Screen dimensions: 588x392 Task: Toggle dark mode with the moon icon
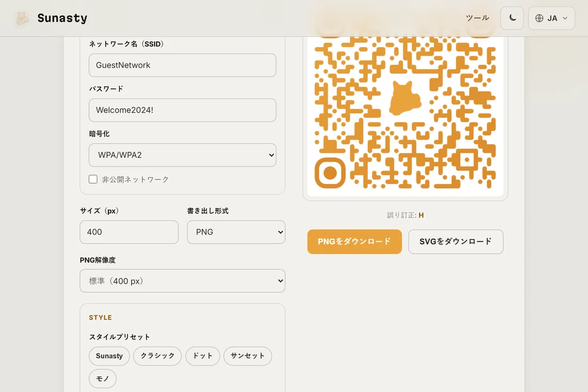pyautogui.click(x=512, y=18)
